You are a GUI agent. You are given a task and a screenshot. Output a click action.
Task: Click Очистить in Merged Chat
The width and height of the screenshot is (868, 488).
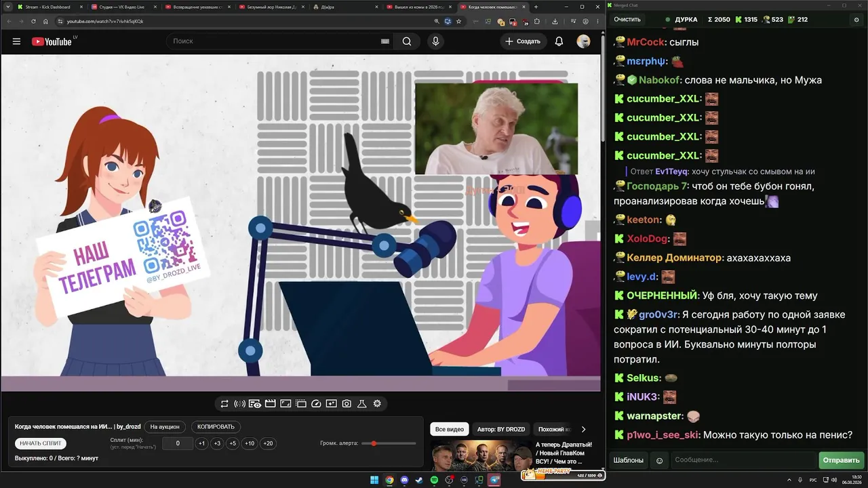(x=627, y=20)
